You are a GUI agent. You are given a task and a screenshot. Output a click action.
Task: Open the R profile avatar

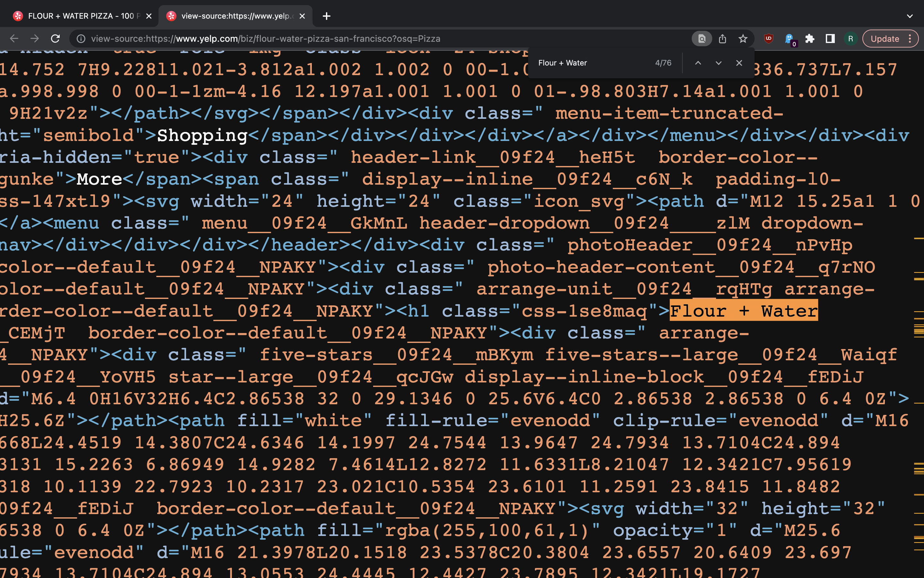(x=850, y=39)
